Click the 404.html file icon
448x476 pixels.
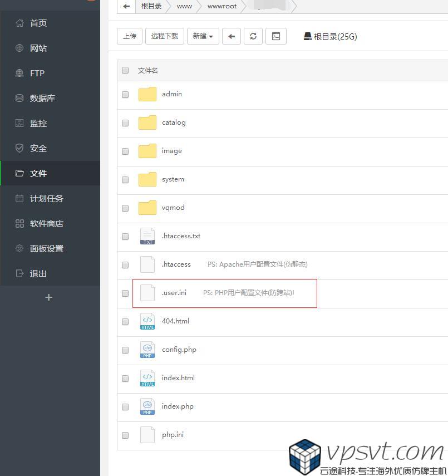(x=147, y=321)
